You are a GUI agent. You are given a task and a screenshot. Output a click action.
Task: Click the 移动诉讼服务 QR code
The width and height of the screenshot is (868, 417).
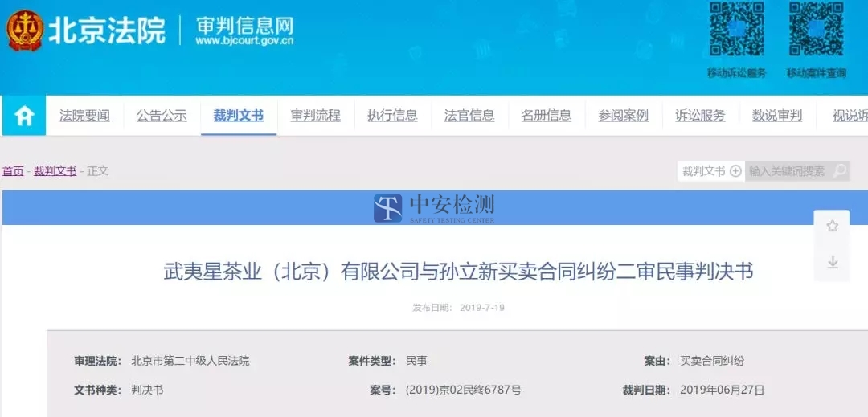736,31
